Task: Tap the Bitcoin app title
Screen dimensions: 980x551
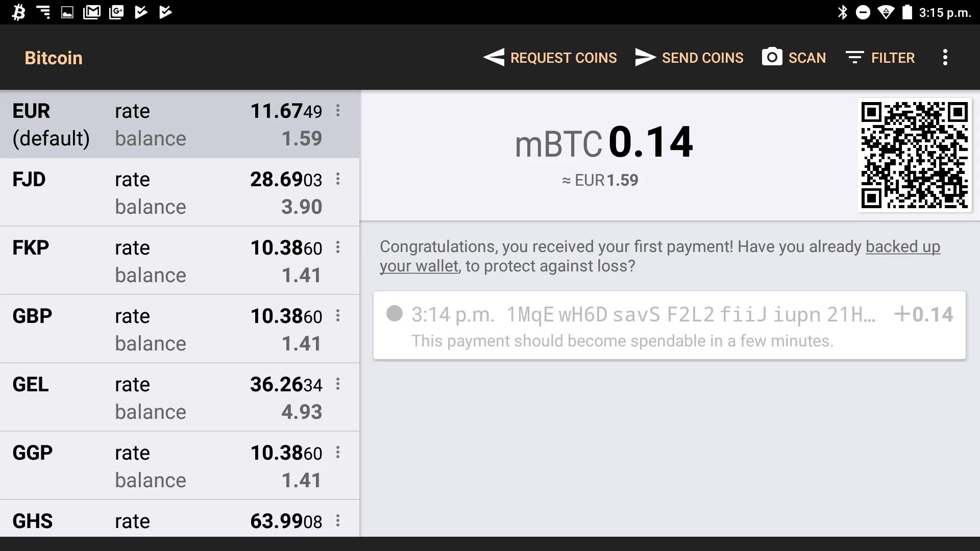Action: (x=54, y=58)
